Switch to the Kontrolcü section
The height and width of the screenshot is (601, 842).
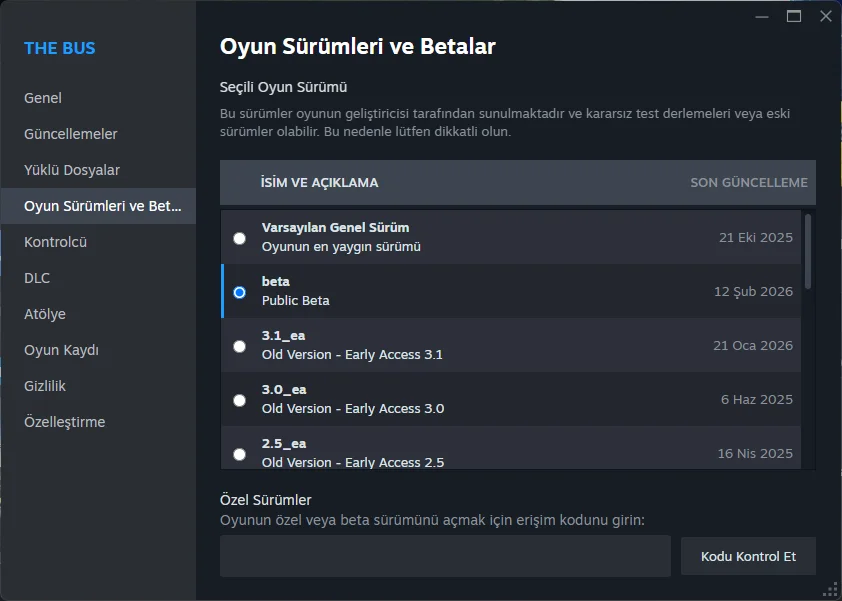click(56, 242)
